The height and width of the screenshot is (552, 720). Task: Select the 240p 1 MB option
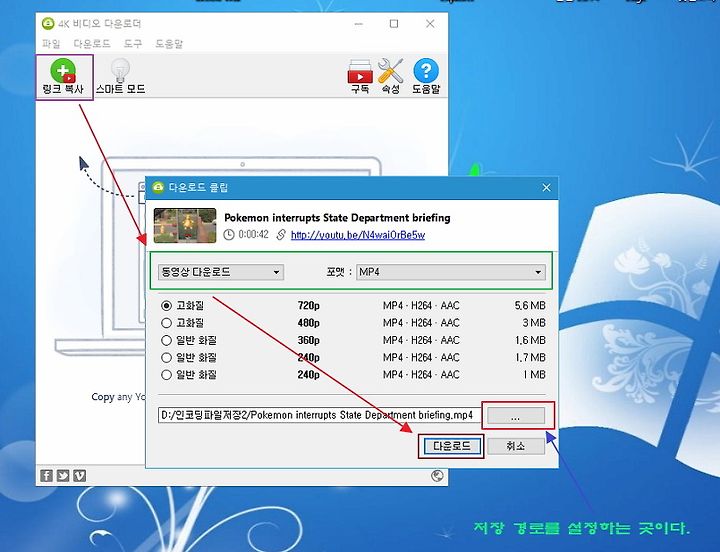click(x=166, y=375)
